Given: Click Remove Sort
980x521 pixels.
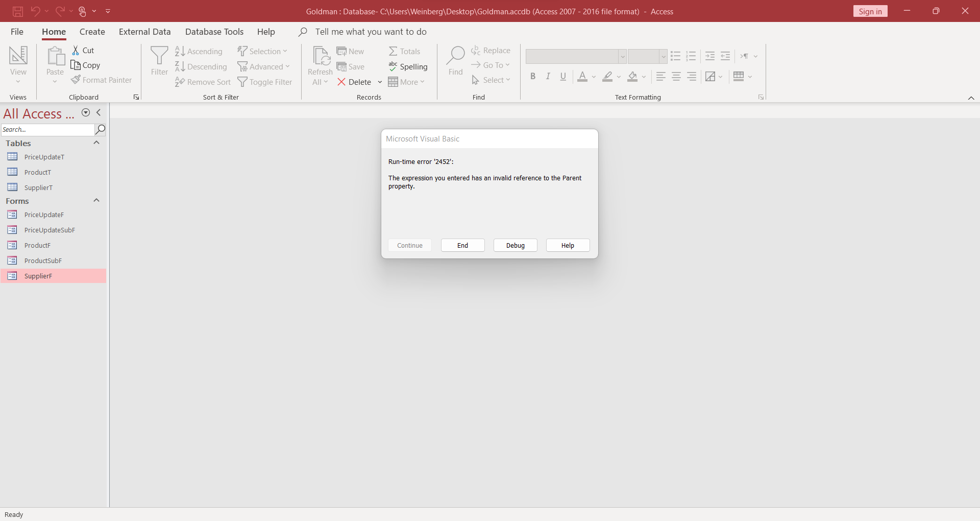Looking at the screenshot, I should click(203, 82).
